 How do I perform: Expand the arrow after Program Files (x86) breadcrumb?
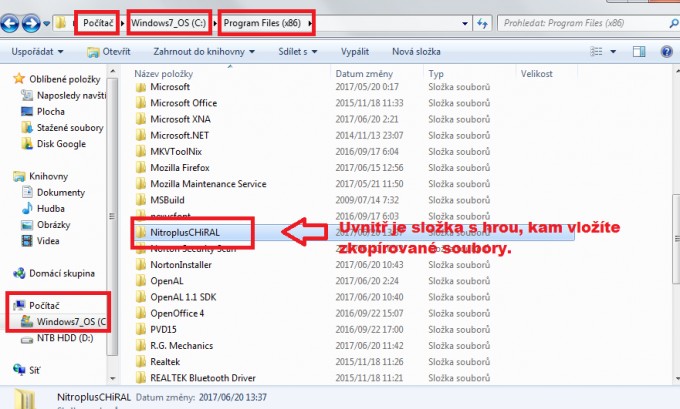point(310,23)
